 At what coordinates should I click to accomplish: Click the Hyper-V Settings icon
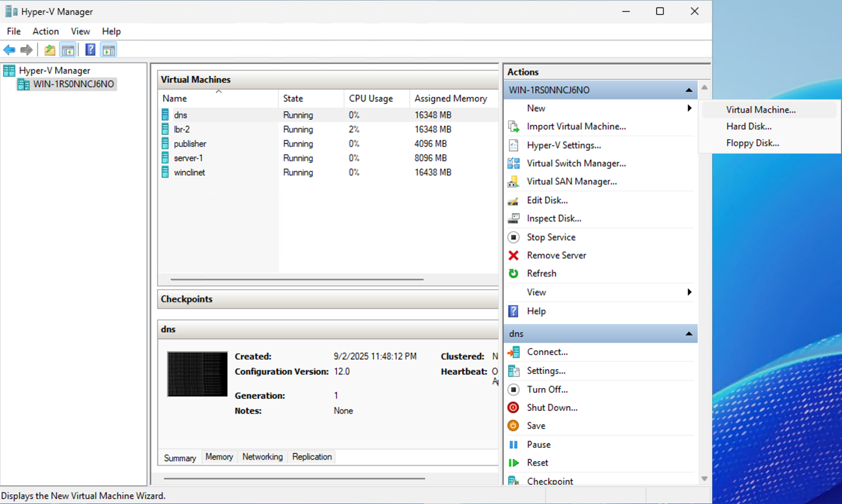pyautogui.click(x=514, y=145)
